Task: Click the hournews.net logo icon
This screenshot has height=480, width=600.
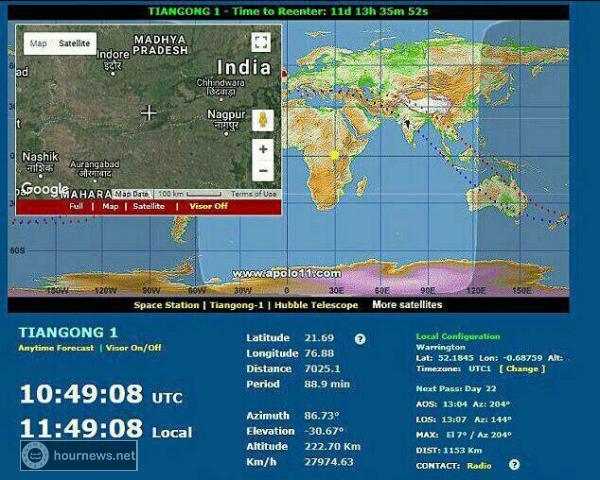Action: pos(36,456)
